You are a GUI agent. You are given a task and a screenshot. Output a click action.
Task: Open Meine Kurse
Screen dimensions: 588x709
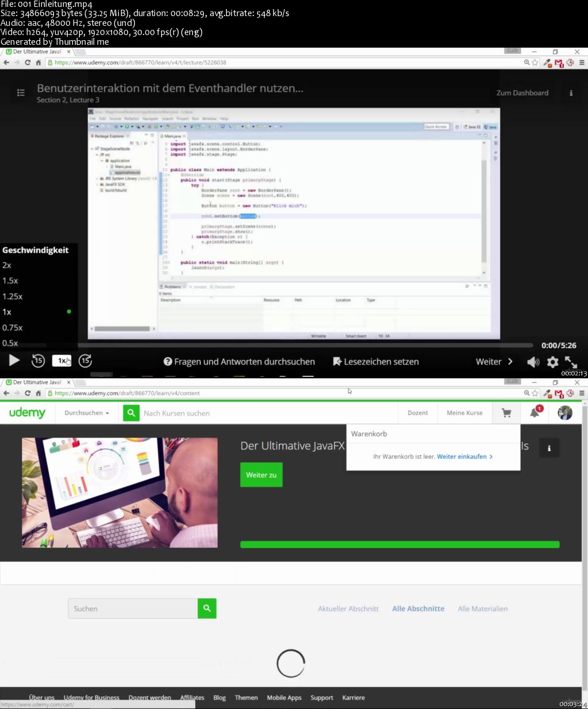coord(465,413)
